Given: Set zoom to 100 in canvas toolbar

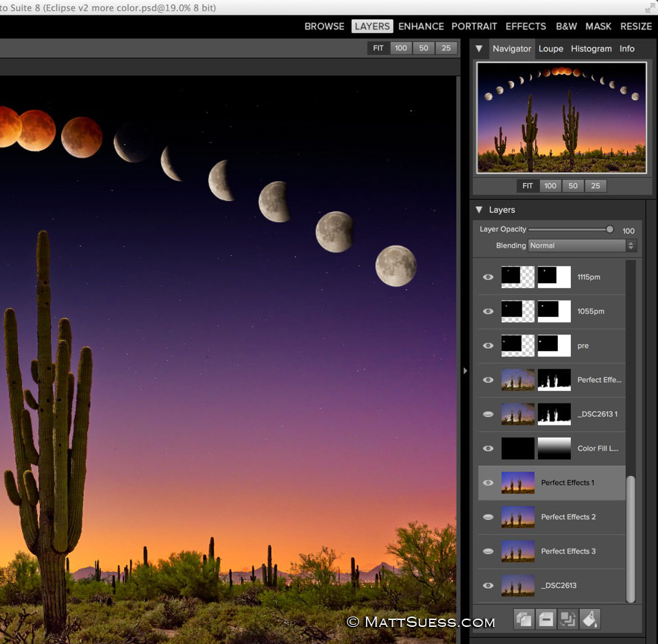Looking at the screenshot, I should pos(401,48).
